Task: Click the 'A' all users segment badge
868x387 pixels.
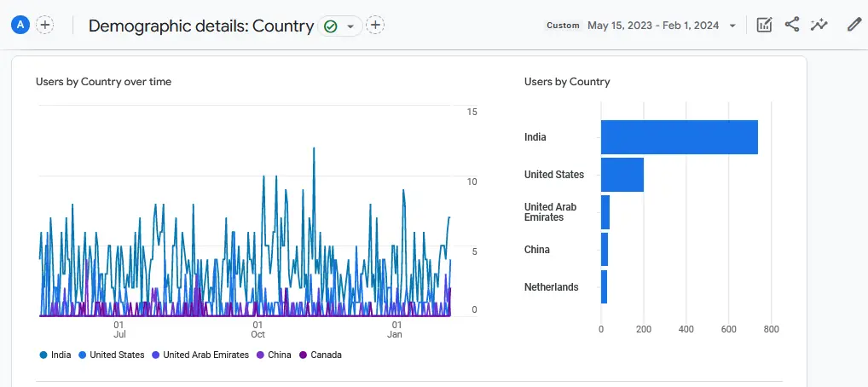Action: coord(20,25)
